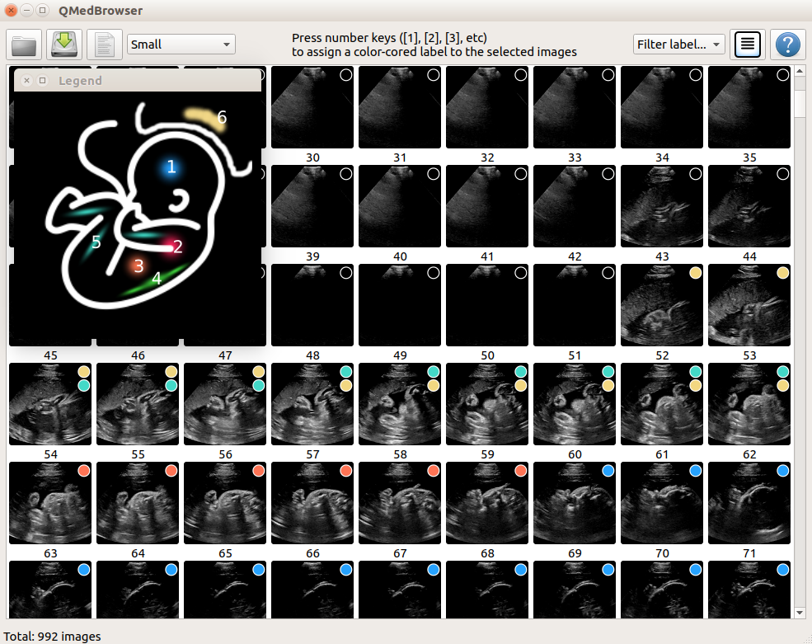Click the orange label dot on image 68
The image size is (812, 644).
click(521, 471)
